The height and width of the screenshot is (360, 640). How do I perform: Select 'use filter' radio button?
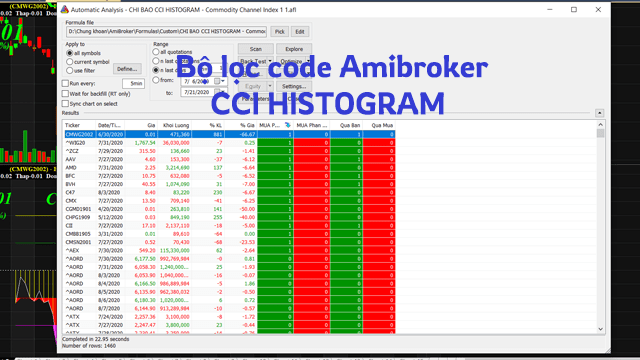[x=69, y=71]
